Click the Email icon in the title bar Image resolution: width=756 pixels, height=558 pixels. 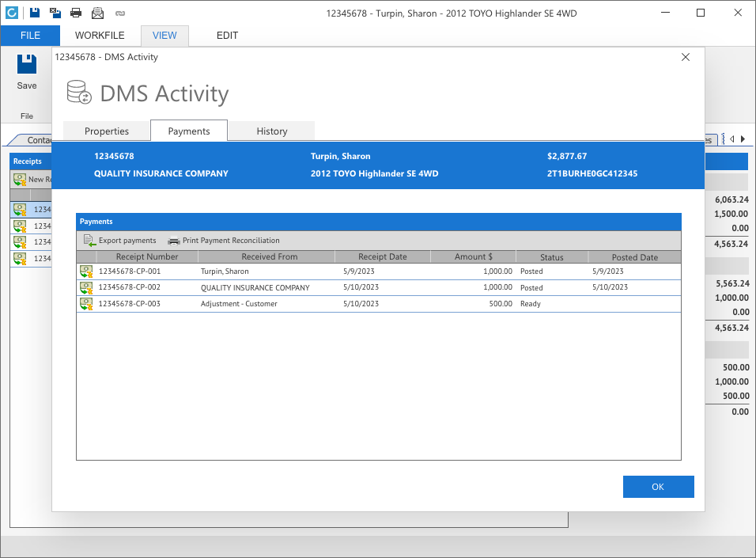pyautogui.click(x=97, y=13)
